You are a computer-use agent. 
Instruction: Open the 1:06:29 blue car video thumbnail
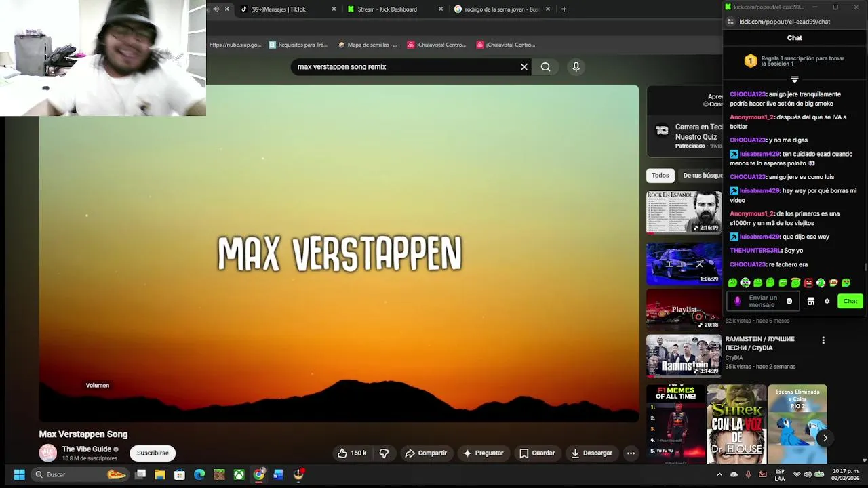(684, 264)
